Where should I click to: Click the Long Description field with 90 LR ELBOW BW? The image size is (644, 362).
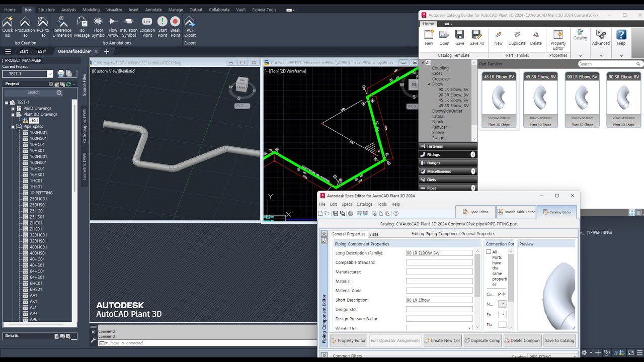pyautogui.click(x=439, y=253)
